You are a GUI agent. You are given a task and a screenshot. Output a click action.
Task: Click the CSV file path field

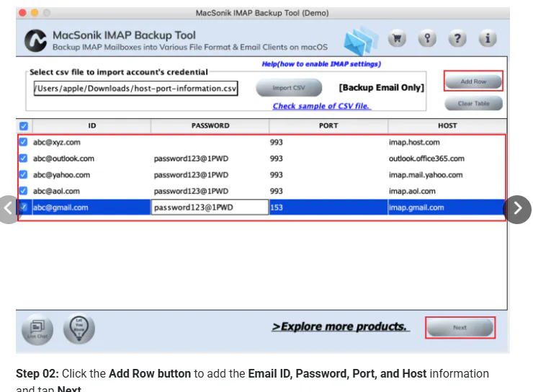click(x=135, y=89)
